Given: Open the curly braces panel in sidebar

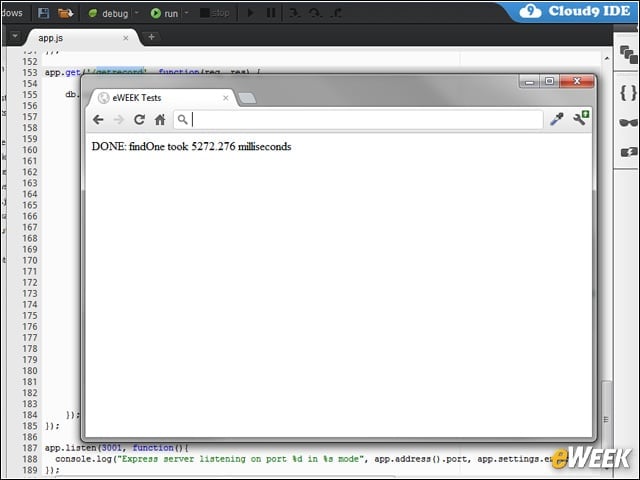Looking at the screenshot, I should click(x=628, y=93).
